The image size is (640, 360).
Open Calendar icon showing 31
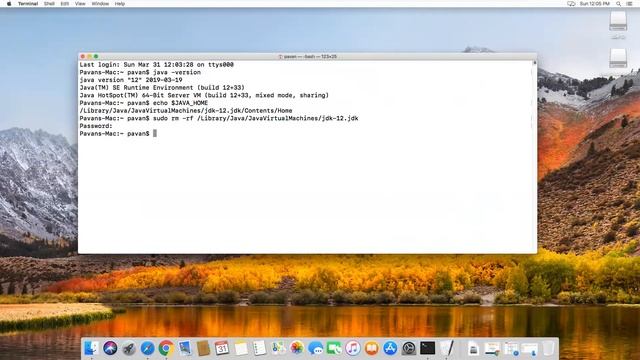coord(222,348)
